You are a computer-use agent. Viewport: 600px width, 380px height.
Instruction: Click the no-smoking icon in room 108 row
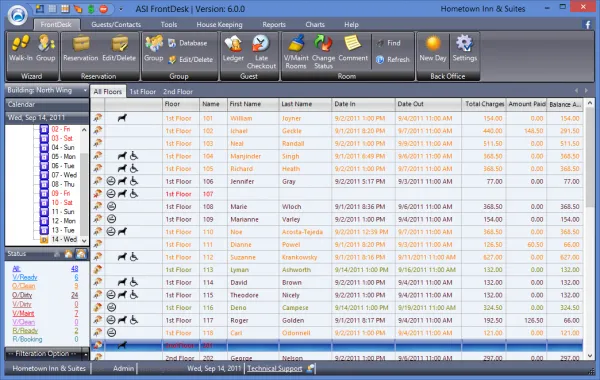click(x=111, y=206)
